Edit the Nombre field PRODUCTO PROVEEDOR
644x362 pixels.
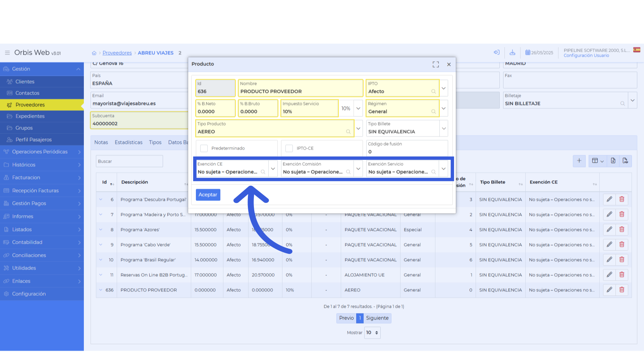pyautogui.click(x=301, y=88)
